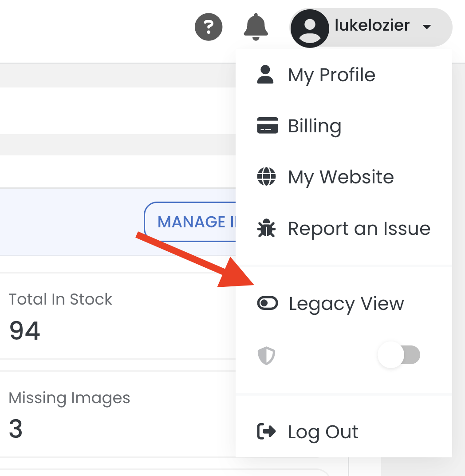465x476 pixels.
Task: Click the lukelozier user avatar icon
Action: coord(310,28)
